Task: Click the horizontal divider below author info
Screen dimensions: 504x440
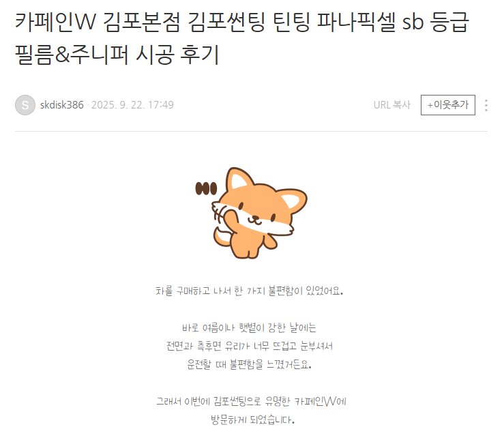Action: [252, 131]
